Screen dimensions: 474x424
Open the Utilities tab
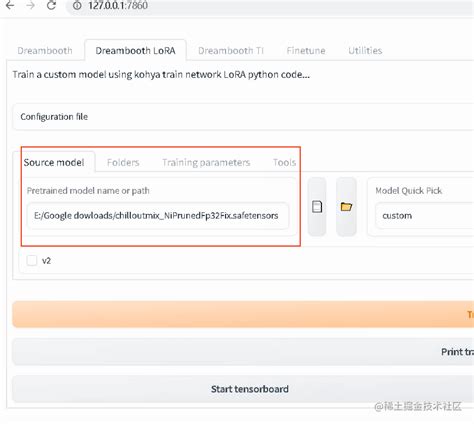[365, 51]
